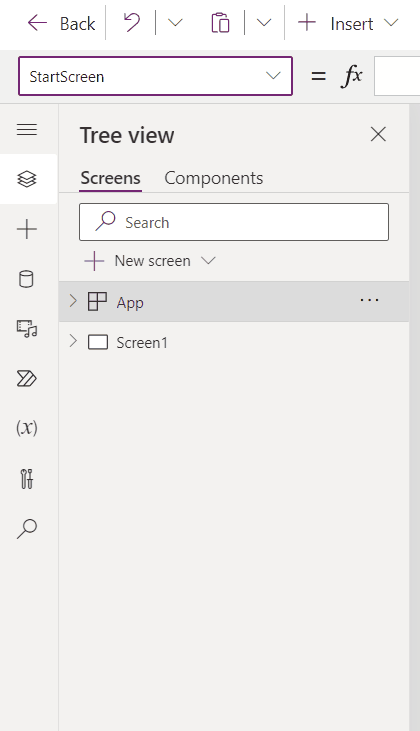420x731 pixels.
Task: Click the Undo arrow icon
Action: [131, 22]
